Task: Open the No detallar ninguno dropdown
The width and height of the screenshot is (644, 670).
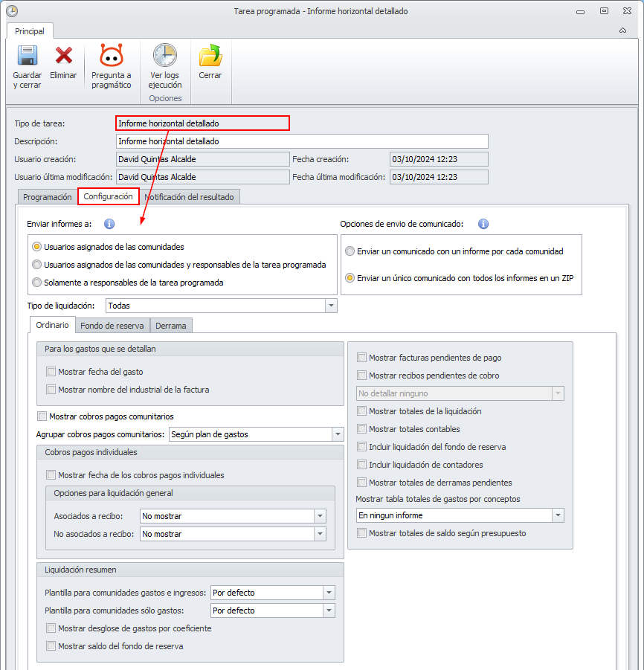Action: pos(558,393)
